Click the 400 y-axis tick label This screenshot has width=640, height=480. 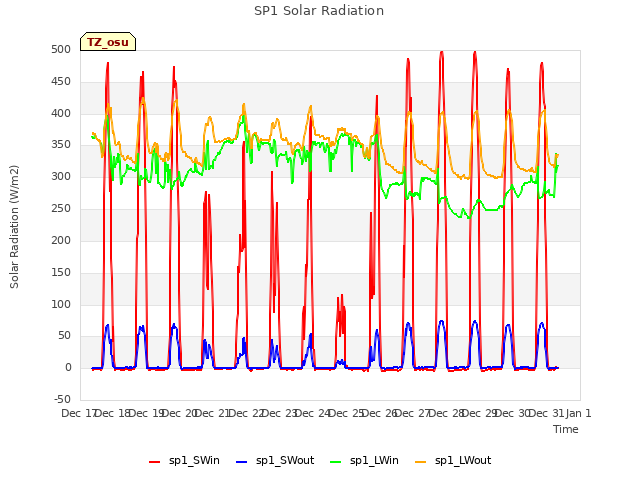61,113
